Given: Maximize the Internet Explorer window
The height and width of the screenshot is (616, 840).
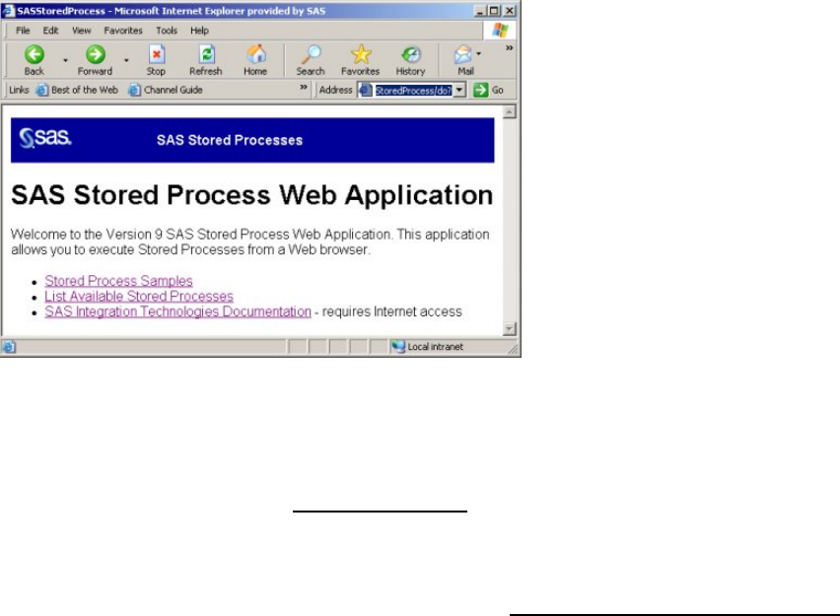Looking at the screenshot, I should pyautogui.click(x=494, y=11).
